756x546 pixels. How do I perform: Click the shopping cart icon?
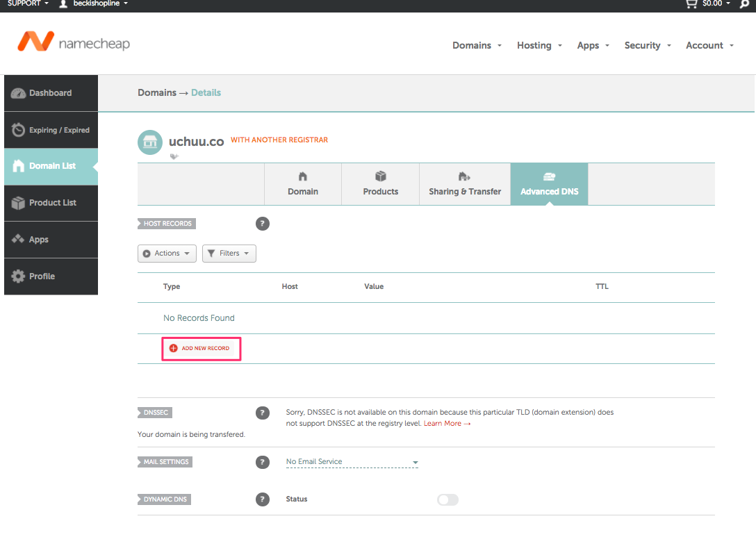691,4
